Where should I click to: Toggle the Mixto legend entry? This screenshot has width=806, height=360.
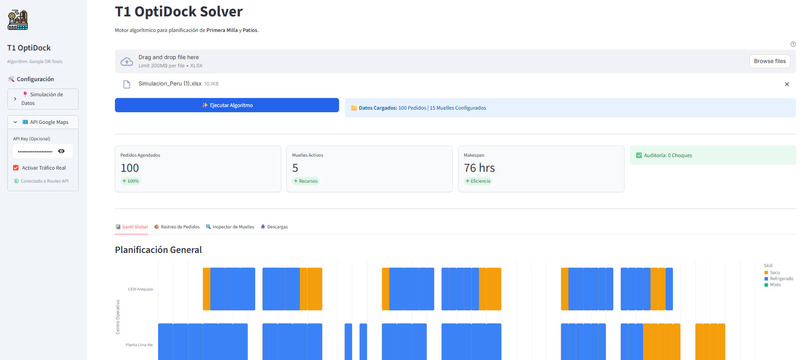pyautogui.click(x=773, y=284)
